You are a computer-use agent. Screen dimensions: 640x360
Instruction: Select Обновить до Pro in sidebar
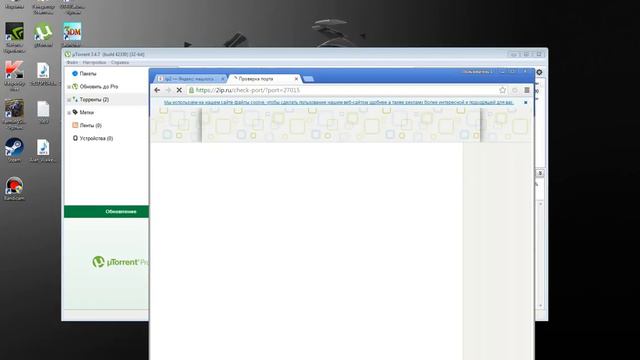coord(99,87)
